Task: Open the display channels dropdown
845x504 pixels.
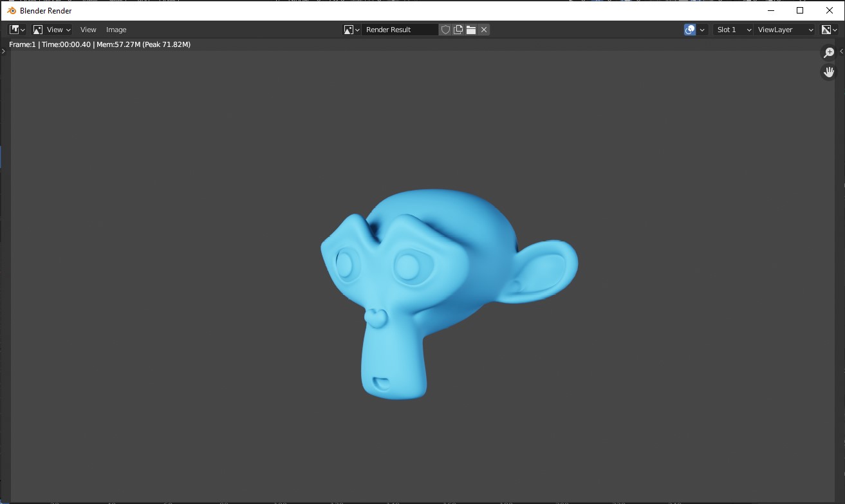Action: coord(830,30)
